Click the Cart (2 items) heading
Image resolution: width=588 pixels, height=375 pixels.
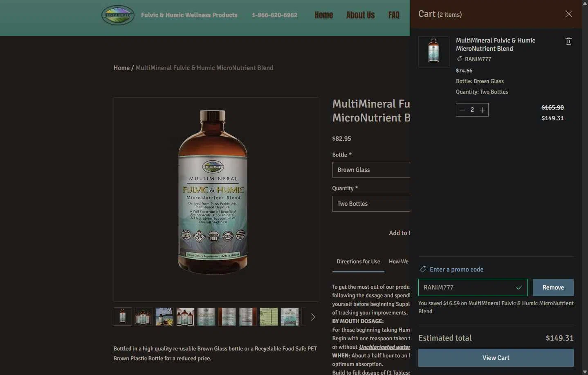pos(440,14)
